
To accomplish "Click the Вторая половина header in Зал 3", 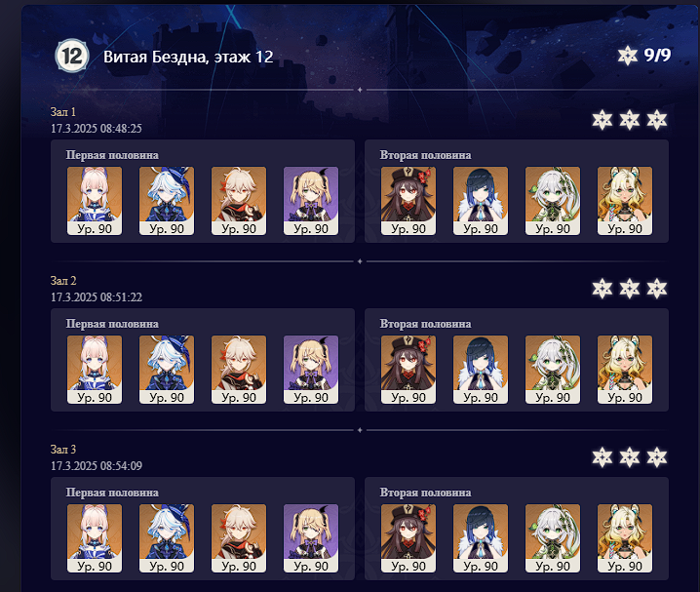I will (425, 493).
